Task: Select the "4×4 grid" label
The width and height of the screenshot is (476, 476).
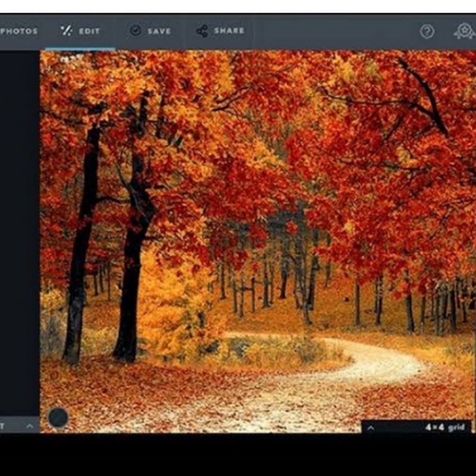Action: pos(445,427)
